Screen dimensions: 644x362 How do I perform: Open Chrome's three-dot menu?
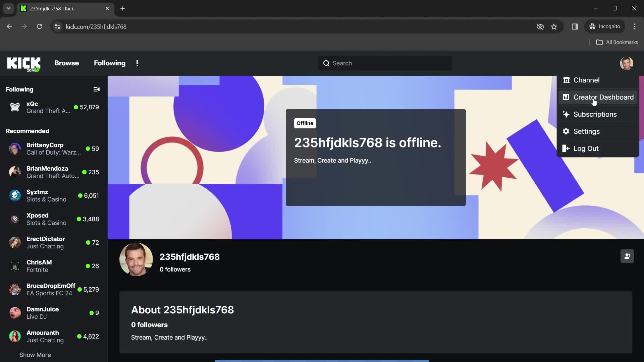pos(635,26)
